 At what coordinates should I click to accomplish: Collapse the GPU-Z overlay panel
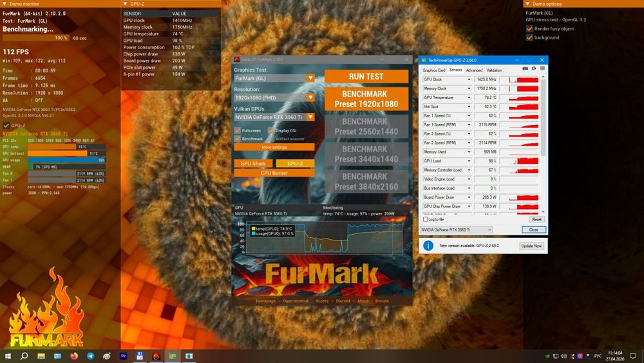[125, 4]
